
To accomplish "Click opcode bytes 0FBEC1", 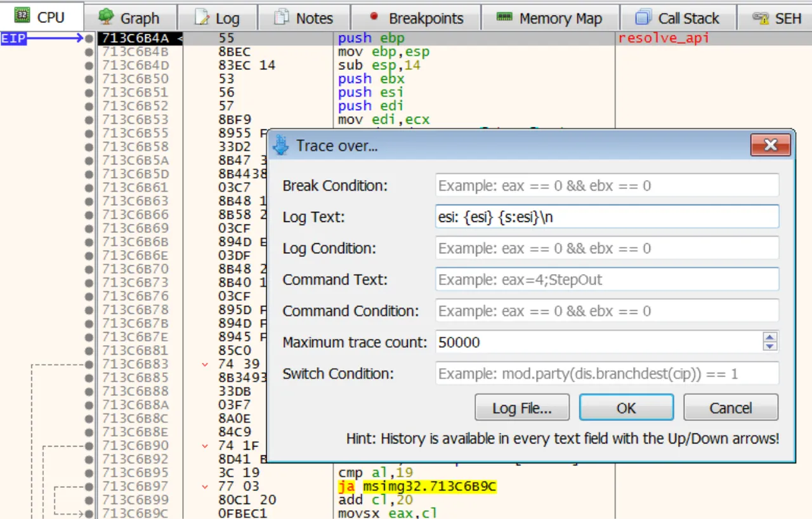I will coord(242,513).
